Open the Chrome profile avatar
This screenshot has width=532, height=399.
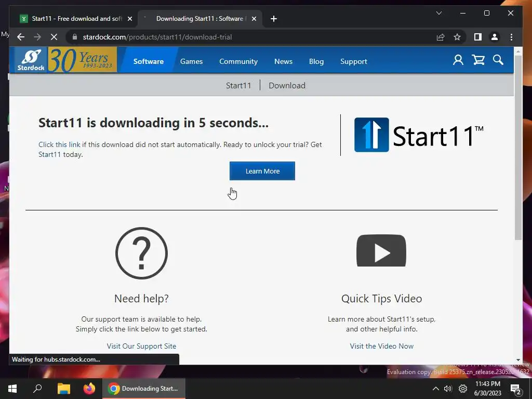point(495,37)
